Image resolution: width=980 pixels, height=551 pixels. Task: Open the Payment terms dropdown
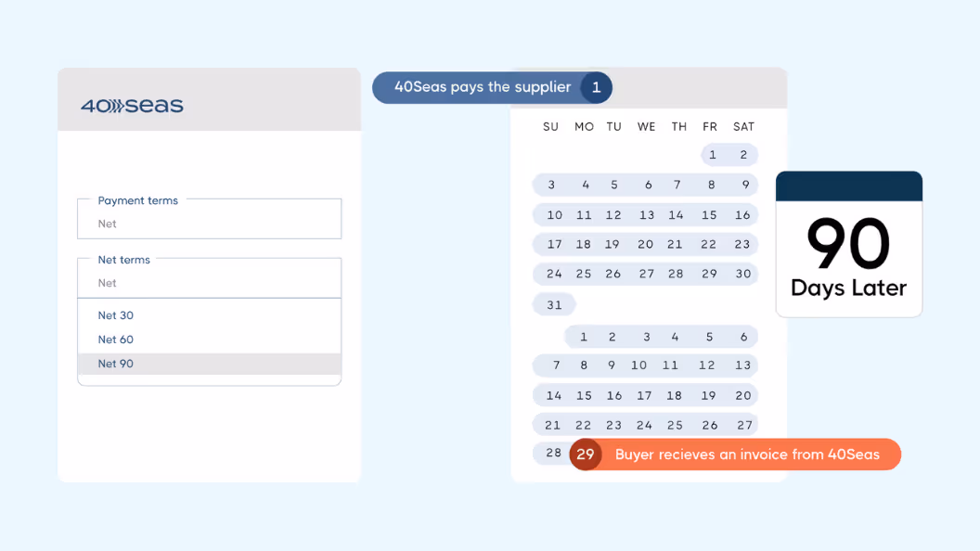209,219
